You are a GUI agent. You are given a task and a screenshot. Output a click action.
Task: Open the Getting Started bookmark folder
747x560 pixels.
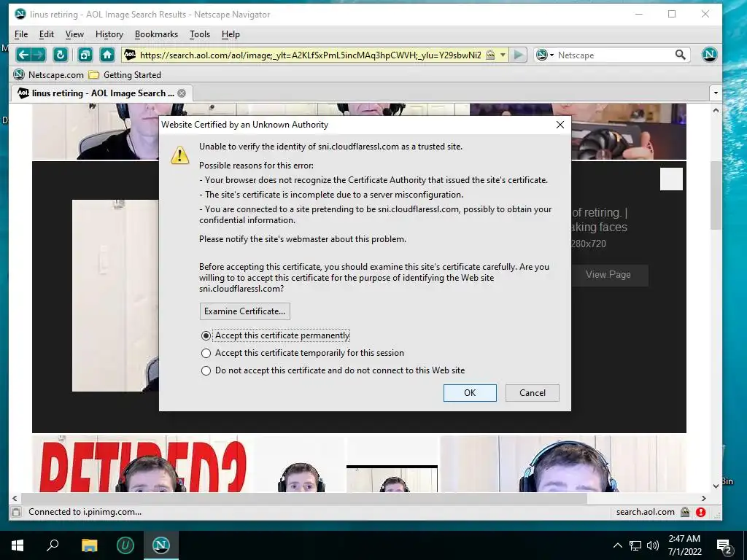pyautogui.click(x=125, y=75)
